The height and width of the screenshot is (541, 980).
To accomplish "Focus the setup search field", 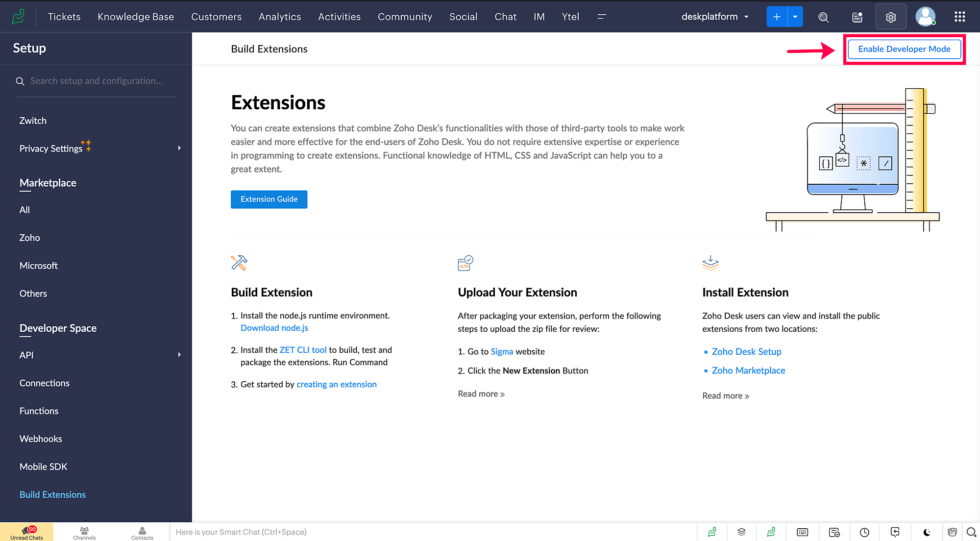I will (x=96, y=81).
